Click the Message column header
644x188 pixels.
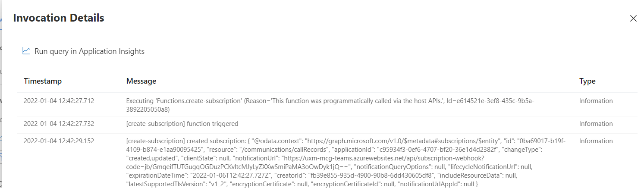pyautogui.click(x=141, y=81)
